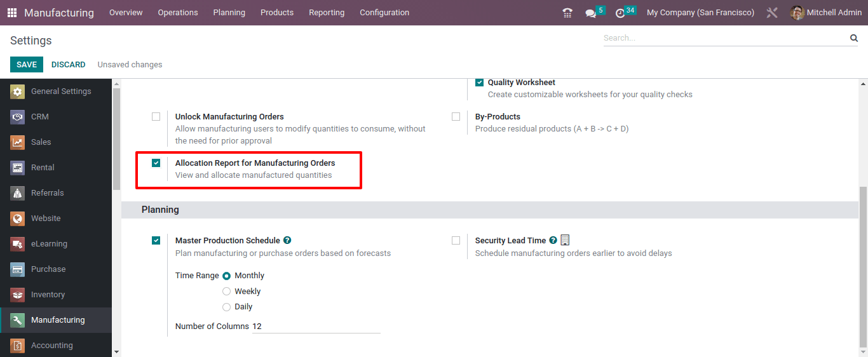868x357 pixels.
Task: Click the debug tools wrench icon
Action: 772,13
